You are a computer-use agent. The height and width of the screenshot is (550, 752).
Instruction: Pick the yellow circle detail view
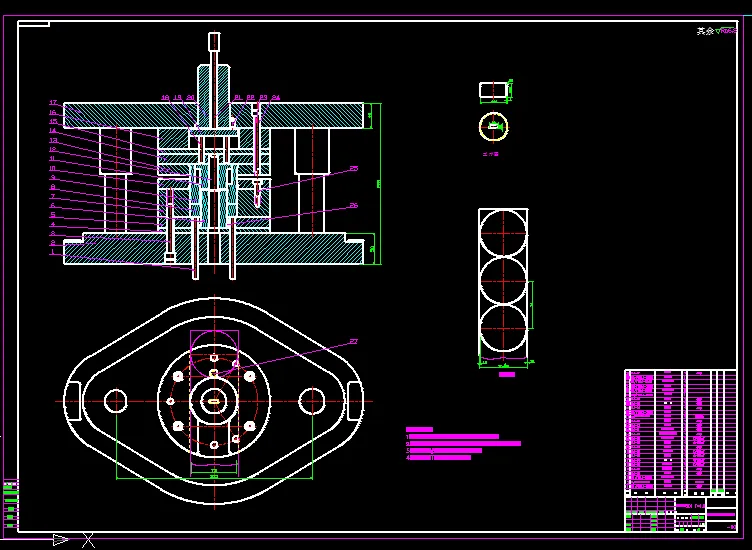point(493,127)
